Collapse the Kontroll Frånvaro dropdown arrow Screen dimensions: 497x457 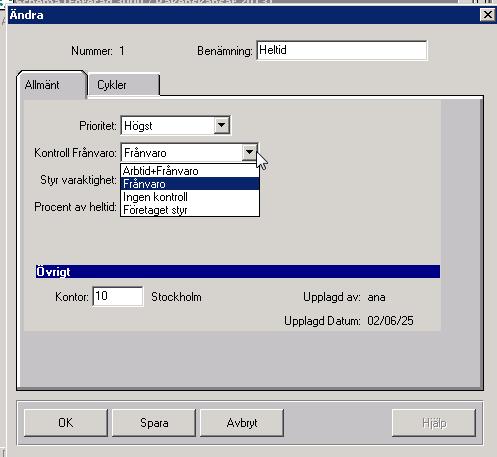click(x=249, y=152)
